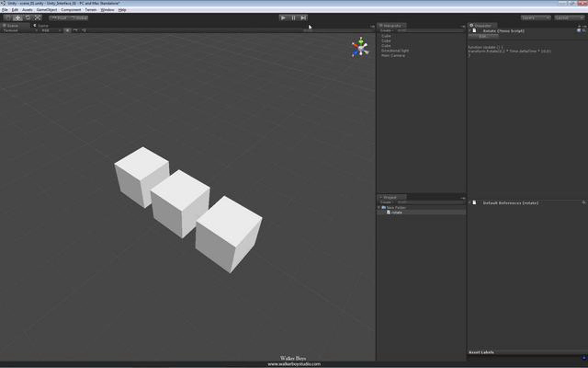
Task: Open the Layers dropdown
Action: point(536,18)
